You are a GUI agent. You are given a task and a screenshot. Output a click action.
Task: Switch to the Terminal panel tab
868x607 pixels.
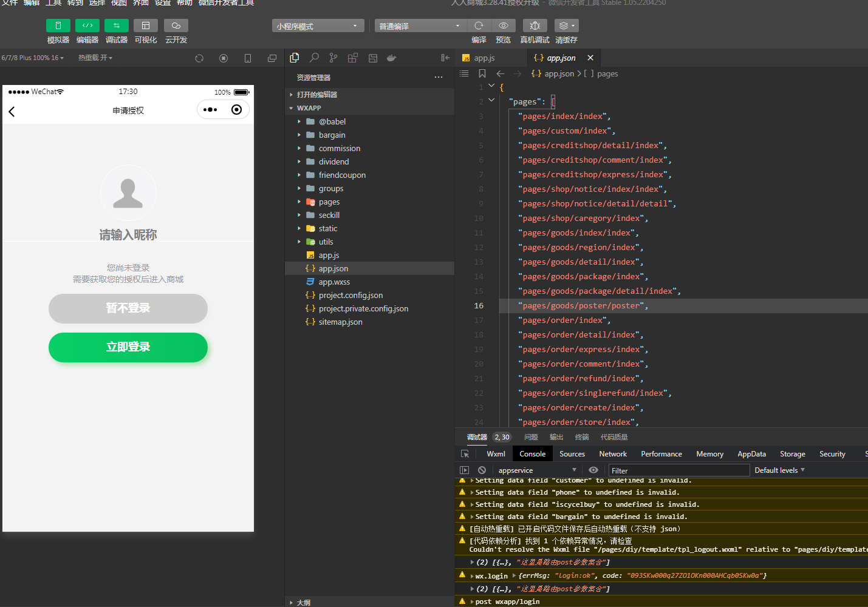coord(582,437)
